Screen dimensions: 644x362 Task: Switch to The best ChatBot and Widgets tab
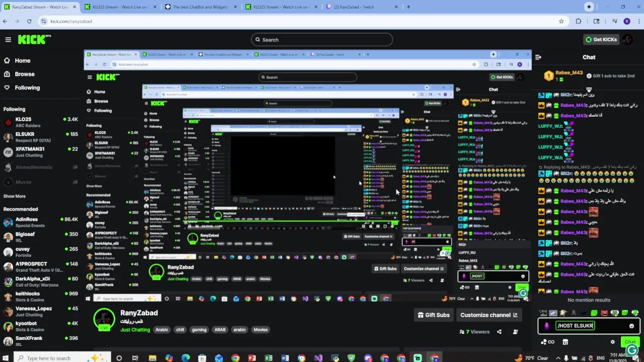[200, 7]
